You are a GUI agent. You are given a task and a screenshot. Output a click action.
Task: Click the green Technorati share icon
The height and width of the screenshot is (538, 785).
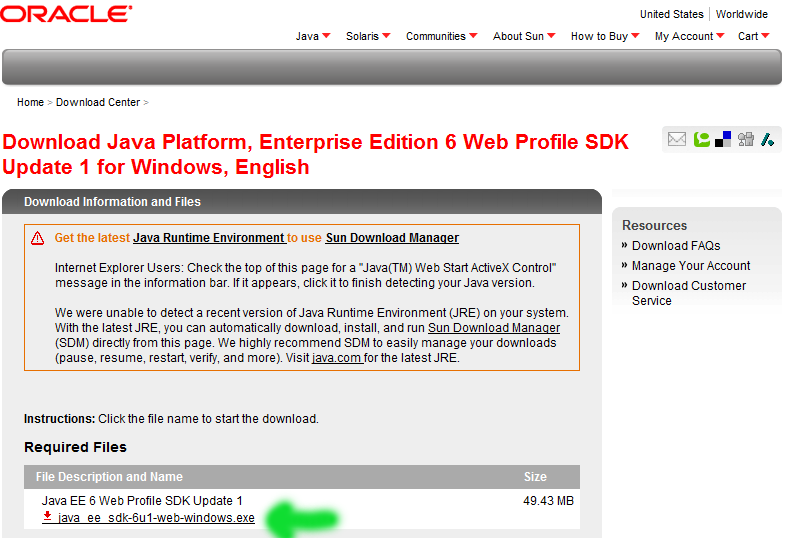coord(701,139)
